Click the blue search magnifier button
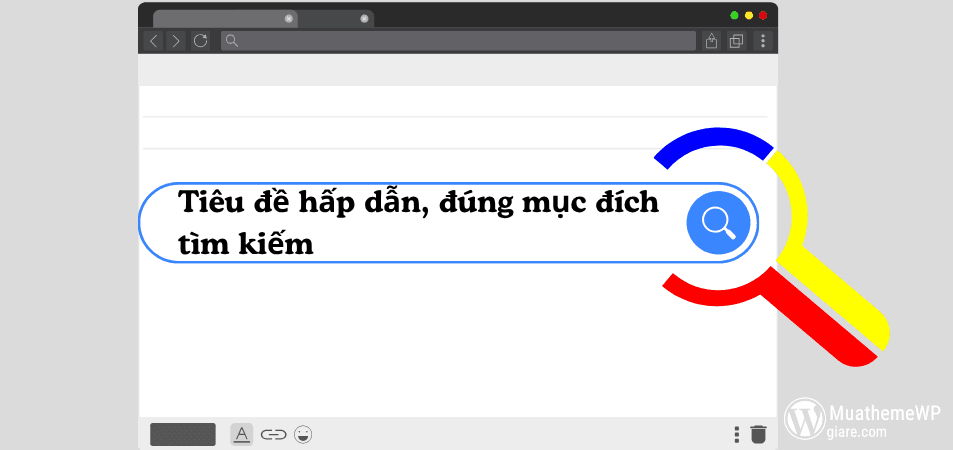Screen dimensions: 953x450 718,222
